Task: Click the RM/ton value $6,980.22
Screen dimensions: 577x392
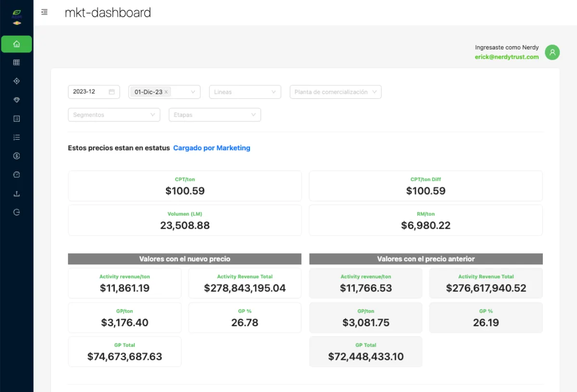Action: 426,225
